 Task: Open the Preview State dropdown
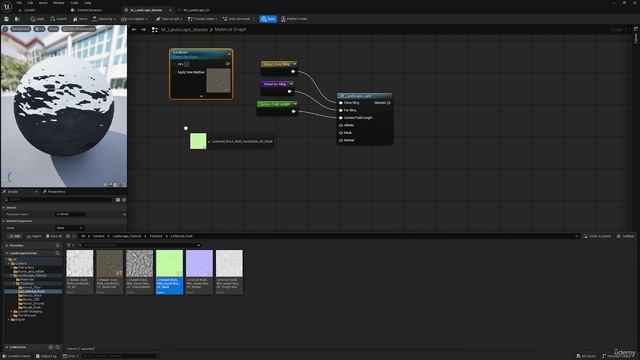point(202,19)
